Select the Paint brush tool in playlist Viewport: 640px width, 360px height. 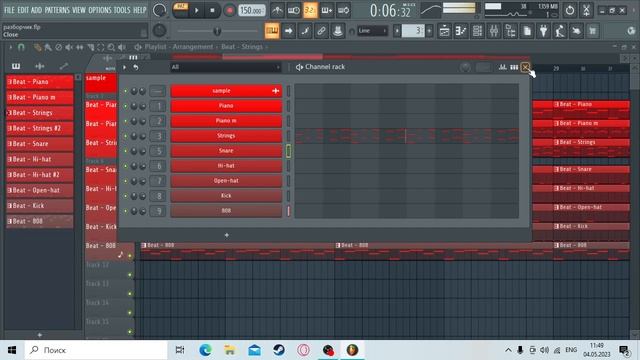click(x=48, y=47)
